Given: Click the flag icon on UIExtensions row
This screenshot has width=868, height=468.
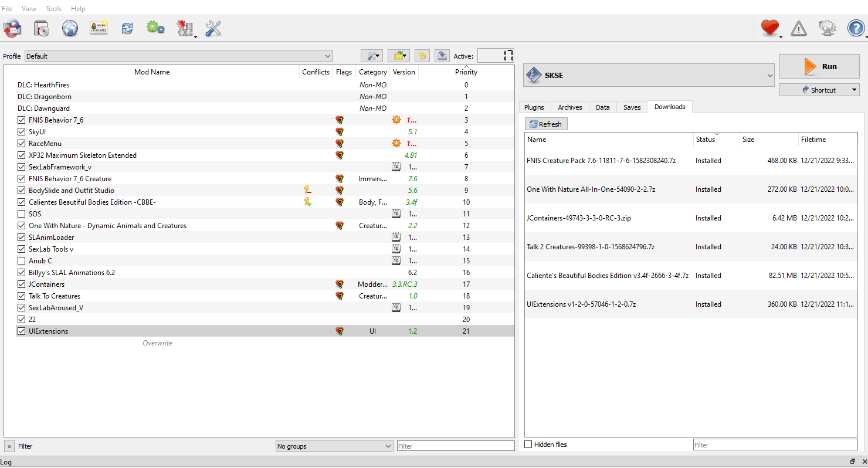Looking at the screenshot, I should [x=340, y=331].
